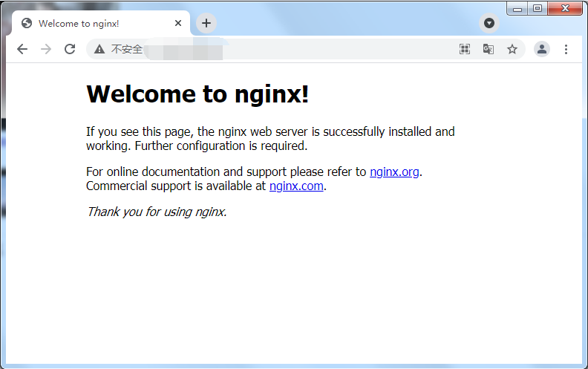Close the Welcome to nginx! tab

[178, 23]
